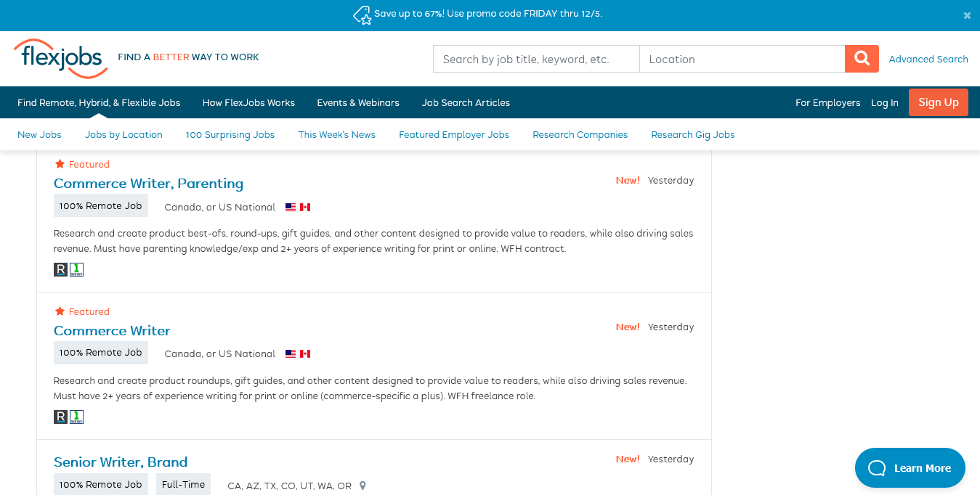Viewport: 980px width, 495px height.
Task: Click the job title keyword search field
Action: pos(536,59)
